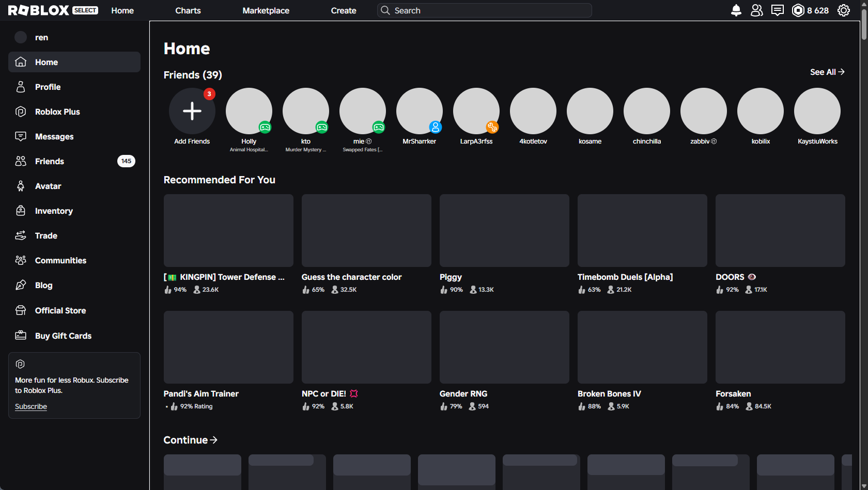Click the Roblox Plus icon in subscribe card
Viewport: 868px width, 490px height.
(x=20, y=364)
